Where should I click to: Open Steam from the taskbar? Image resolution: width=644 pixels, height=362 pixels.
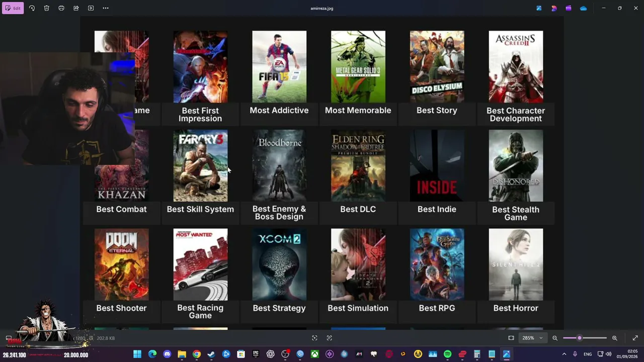pos(211,354)
